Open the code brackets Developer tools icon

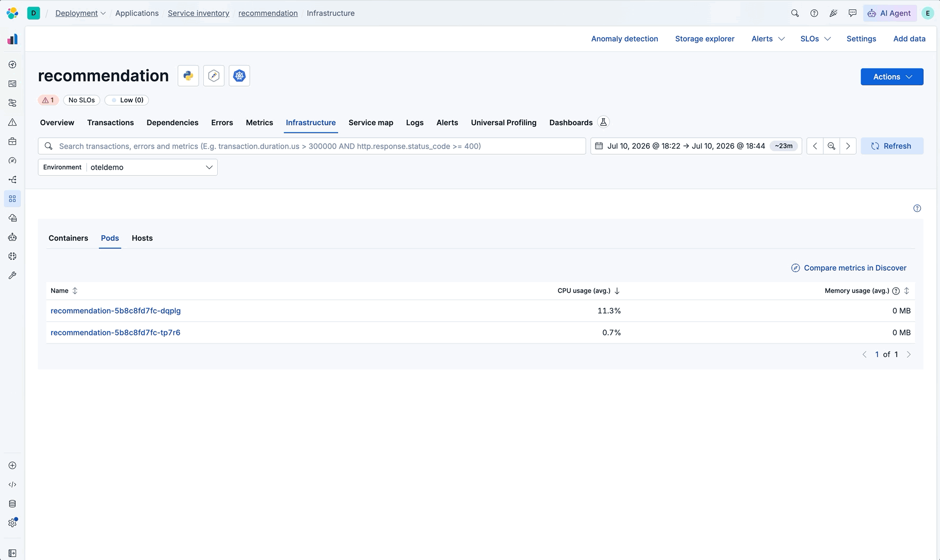click(12, 484)
